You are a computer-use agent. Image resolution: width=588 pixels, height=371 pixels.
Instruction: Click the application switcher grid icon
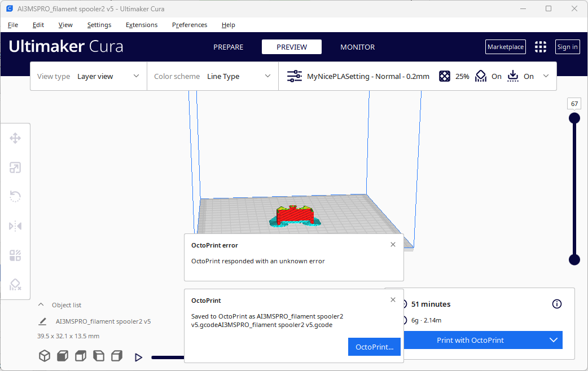(x=541, y=47)
